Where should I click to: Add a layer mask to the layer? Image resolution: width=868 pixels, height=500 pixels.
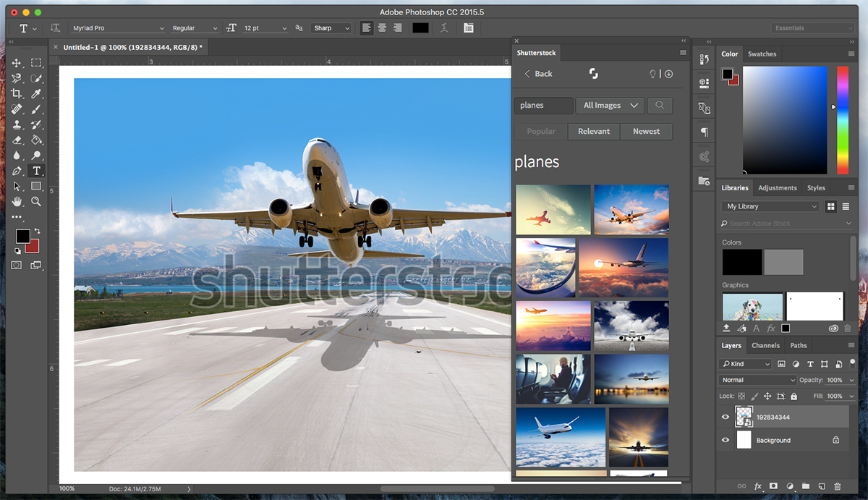click(x=774, y=486)
